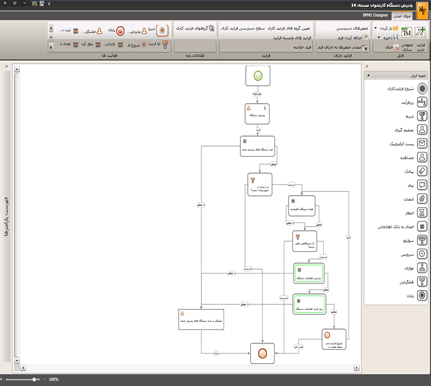
Task: Click set work process groups (تعیین گروه های فرایند کاری)
Action: tap(289, 29)
